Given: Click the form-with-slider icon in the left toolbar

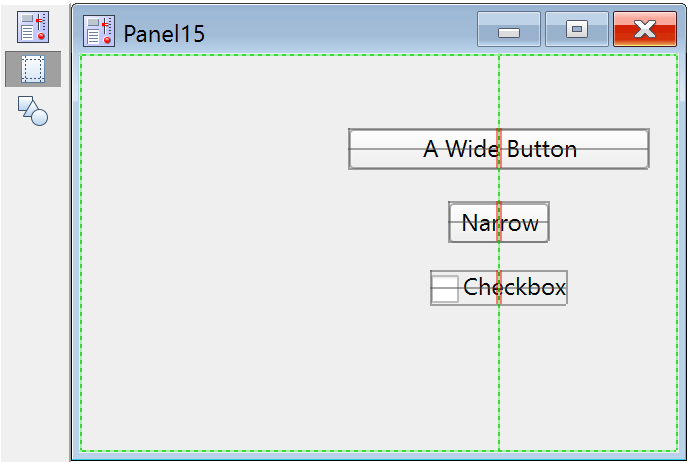Looking at the screenshot, I should coord(33,27).
